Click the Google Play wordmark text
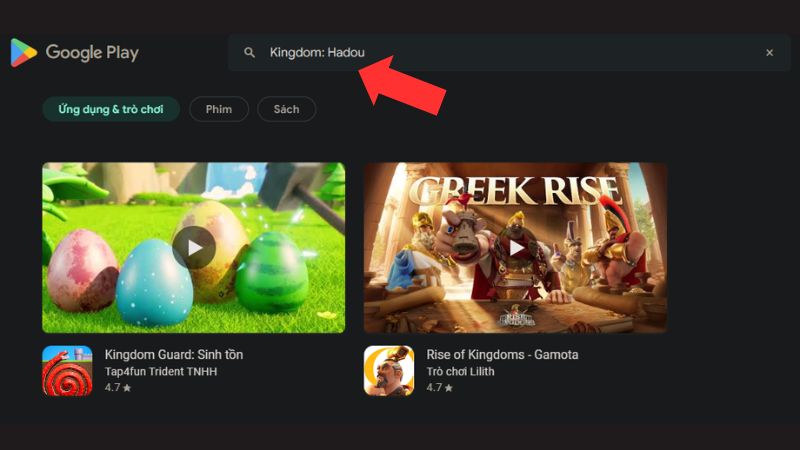 coord(92,53)
